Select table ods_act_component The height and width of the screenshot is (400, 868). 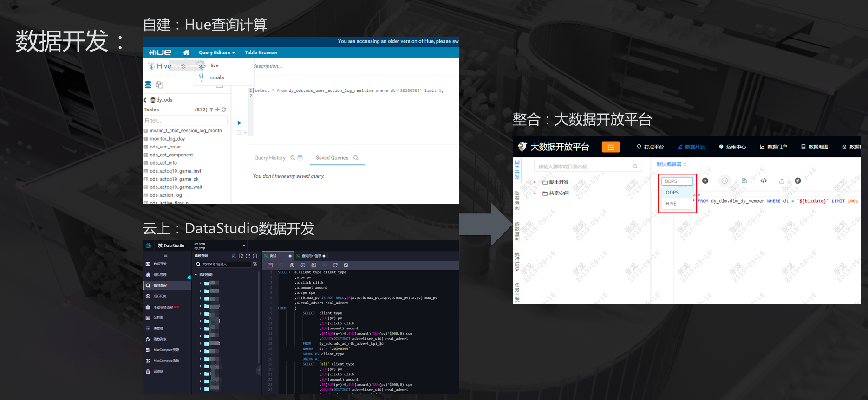[171, 155]
